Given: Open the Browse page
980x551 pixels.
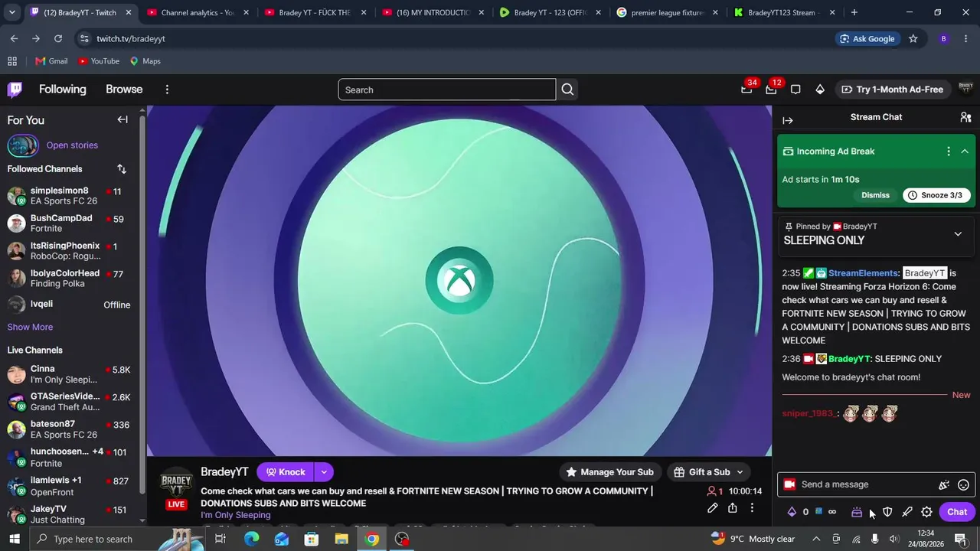Looking at the screenshot, I should pos(124,90).
